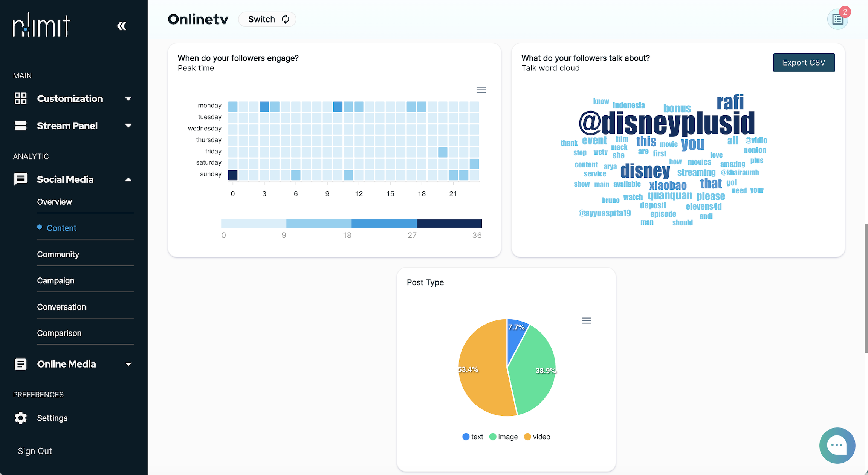Viewport: 868px width, 475px height.
Task: Open the chat support bubble
Action: tap(837, 445)
